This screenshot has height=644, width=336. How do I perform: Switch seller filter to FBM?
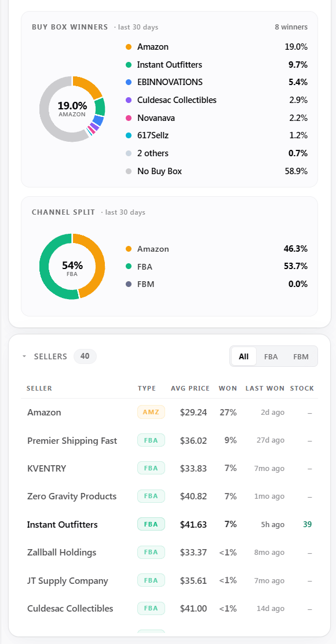click(x=301, y=356)
